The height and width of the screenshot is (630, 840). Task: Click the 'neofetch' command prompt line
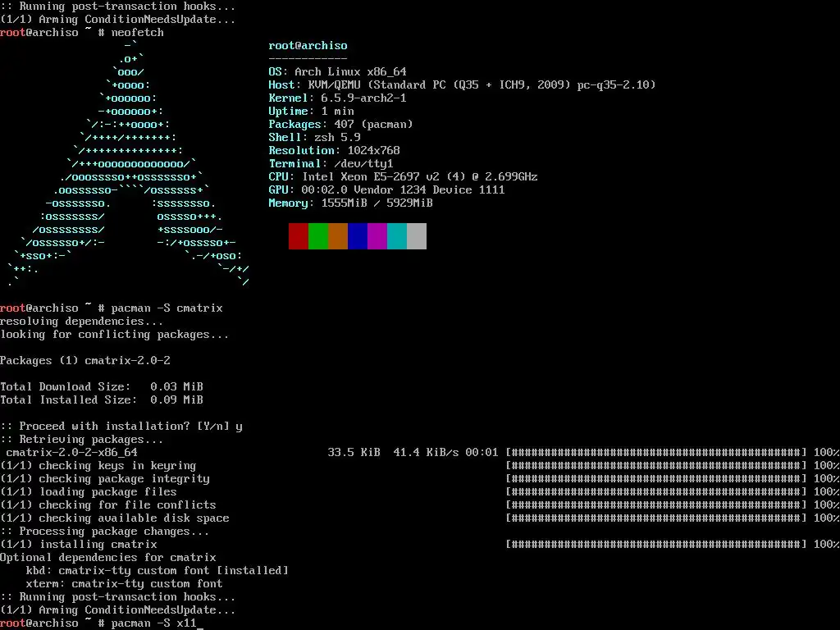[x=82, y=32]
